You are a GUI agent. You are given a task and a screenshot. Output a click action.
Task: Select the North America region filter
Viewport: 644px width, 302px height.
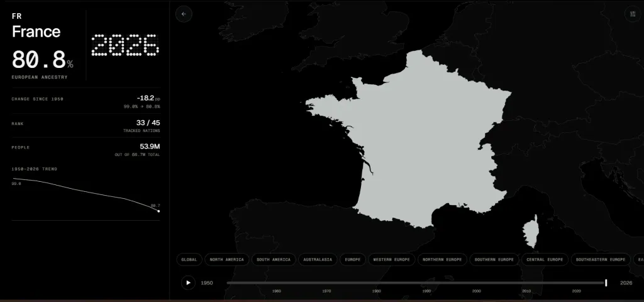point(226,260)
